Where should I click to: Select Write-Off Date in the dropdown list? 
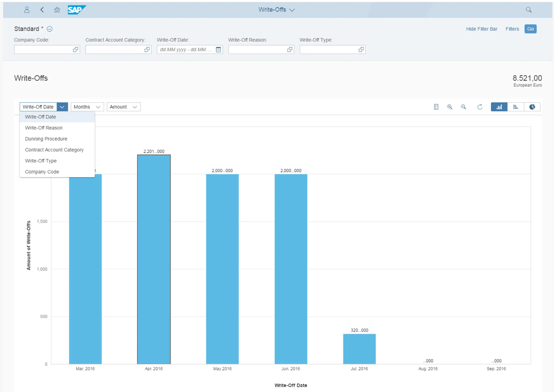(x=57, y=117)
